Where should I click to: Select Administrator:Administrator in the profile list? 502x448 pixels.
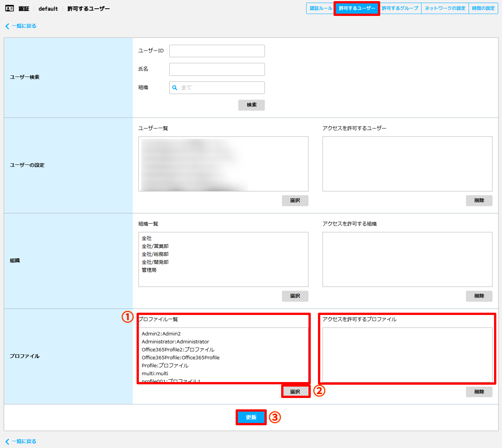point(175,342)
